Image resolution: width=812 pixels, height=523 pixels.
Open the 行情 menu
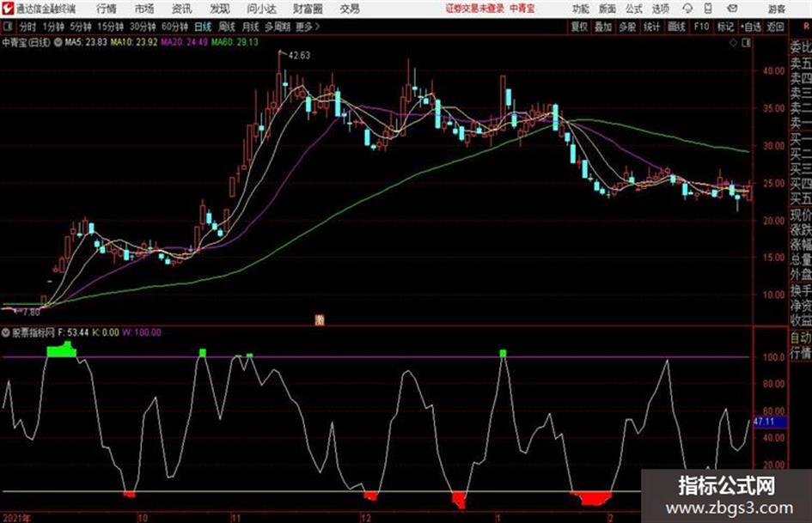click(107, 9)
